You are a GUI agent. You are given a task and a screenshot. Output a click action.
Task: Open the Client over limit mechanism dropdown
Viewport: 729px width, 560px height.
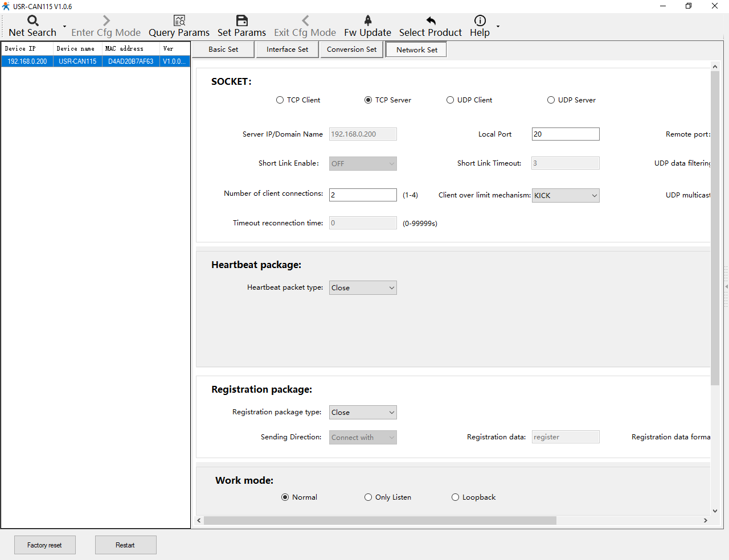point(566,196)
